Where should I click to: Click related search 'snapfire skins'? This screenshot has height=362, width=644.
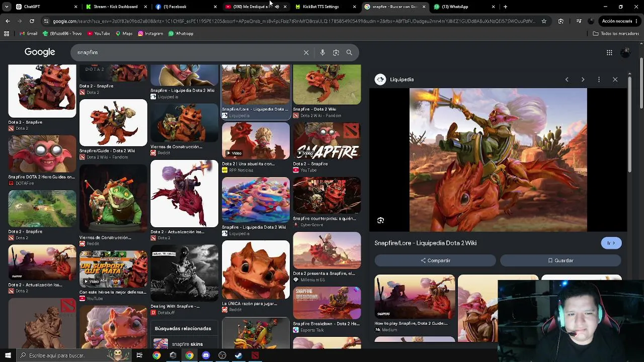pyautogui.click(x=184, y=344)
